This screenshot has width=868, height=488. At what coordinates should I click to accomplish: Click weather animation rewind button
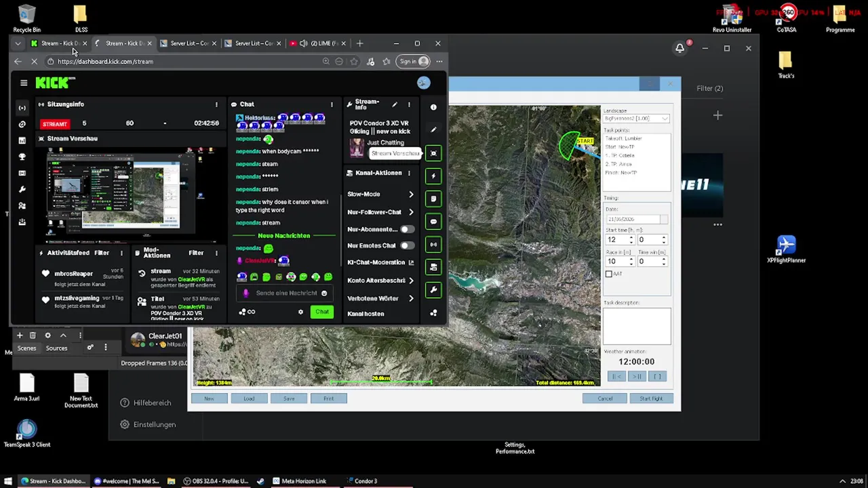(616, 377)
